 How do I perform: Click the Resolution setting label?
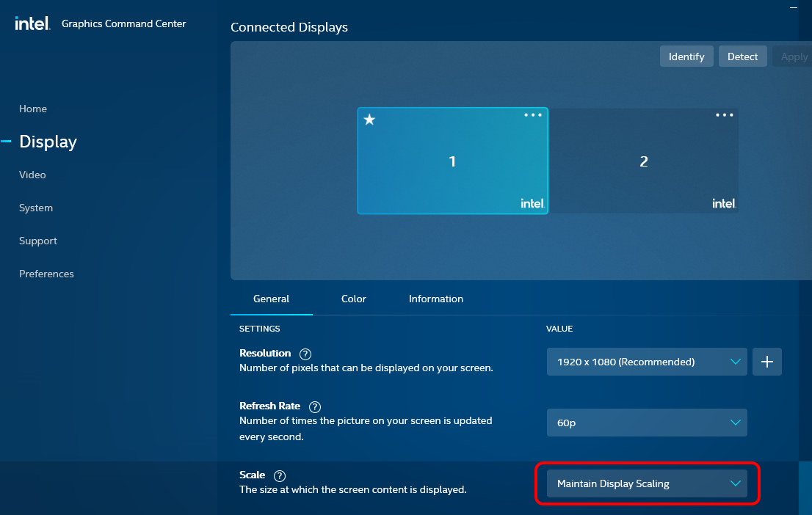pyautogui.click(x=265, y=353)
